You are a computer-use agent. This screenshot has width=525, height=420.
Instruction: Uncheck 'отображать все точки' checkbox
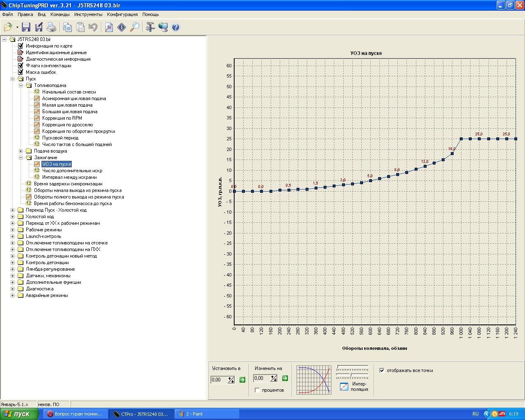tap(382, 370)
